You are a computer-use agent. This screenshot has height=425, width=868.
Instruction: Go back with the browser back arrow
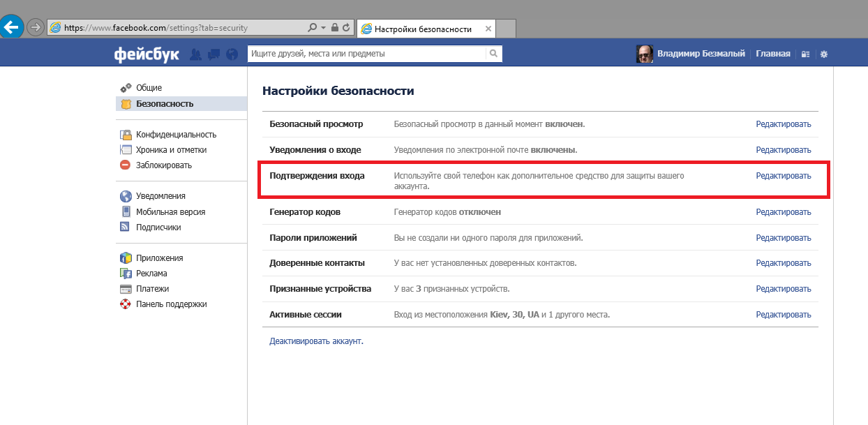[12, 28]
